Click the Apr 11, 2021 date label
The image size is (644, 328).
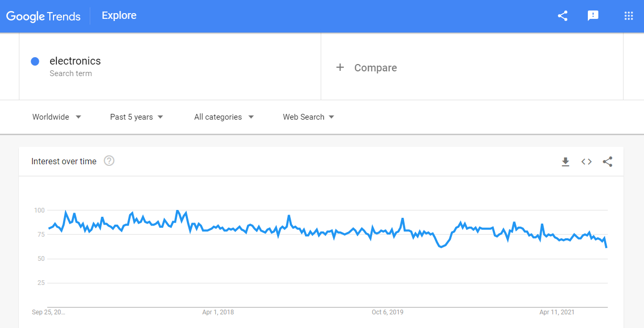[556, 312]
